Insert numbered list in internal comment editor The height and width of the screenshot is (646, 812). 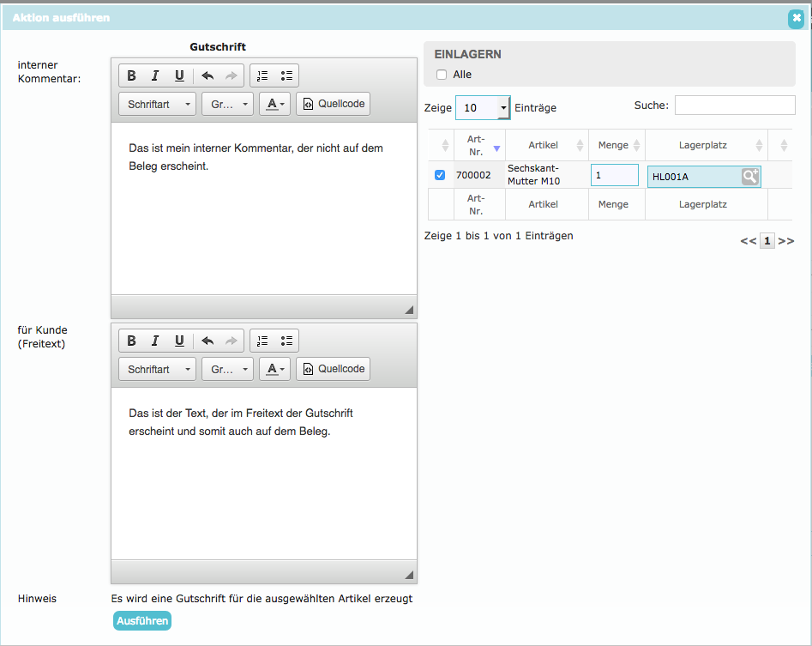tap(262, 75)
